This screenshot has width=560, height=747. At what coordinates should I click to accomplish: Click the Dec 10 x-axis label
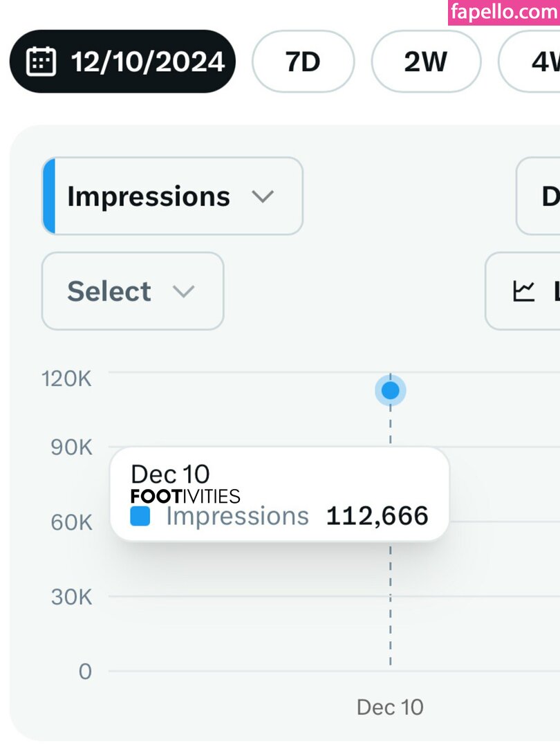pos(390,707)
